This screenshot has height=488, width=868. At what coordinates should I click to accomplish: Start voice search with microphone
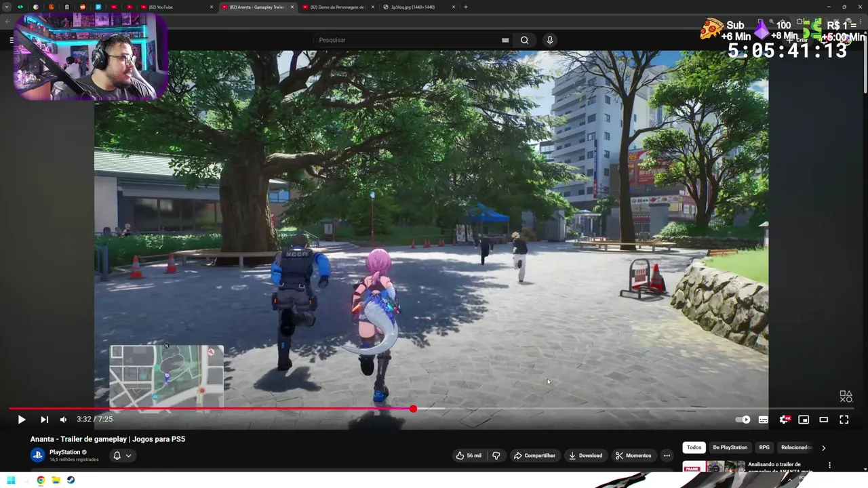coord(550,40)
